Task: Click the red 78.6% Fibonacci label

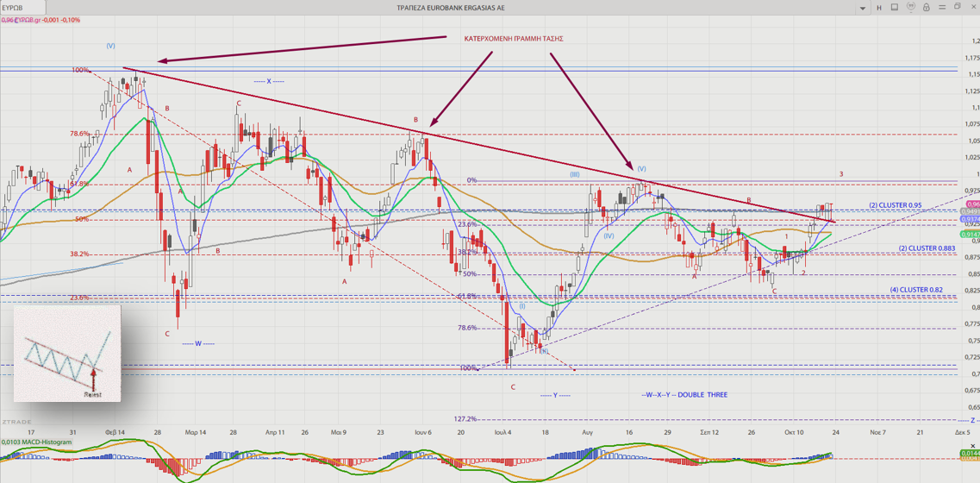Action: pyautogui.click(x=80, y=134)
